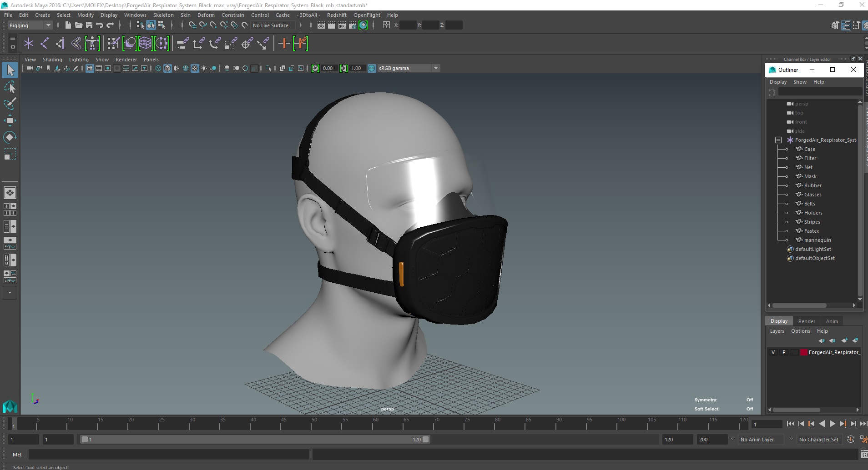Render the current frame icon
Screen dimensions: 868x470
(x=332, y=25)
